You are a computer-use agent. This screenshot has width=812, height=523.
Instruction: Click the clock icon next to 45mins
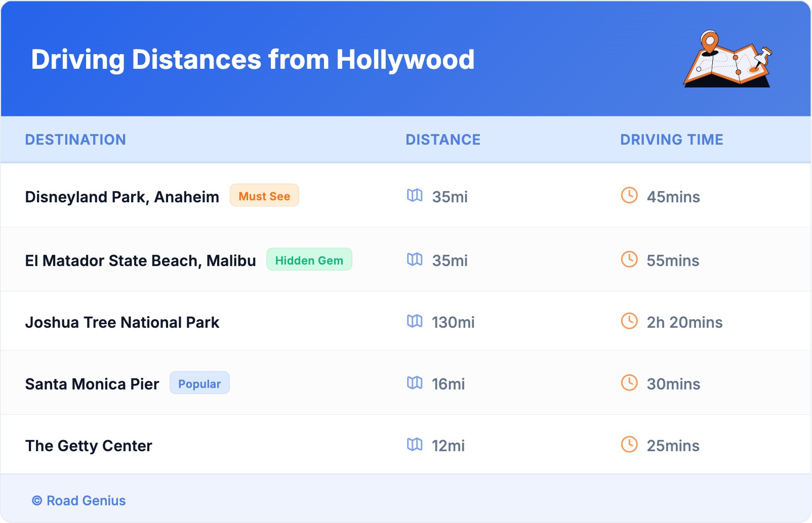[x=629, y=195]
